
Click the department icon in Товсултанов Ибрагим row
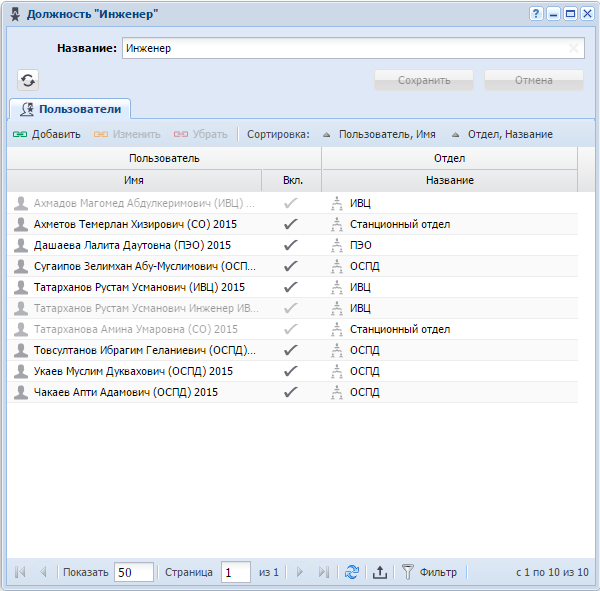click(x=336, y=350)
